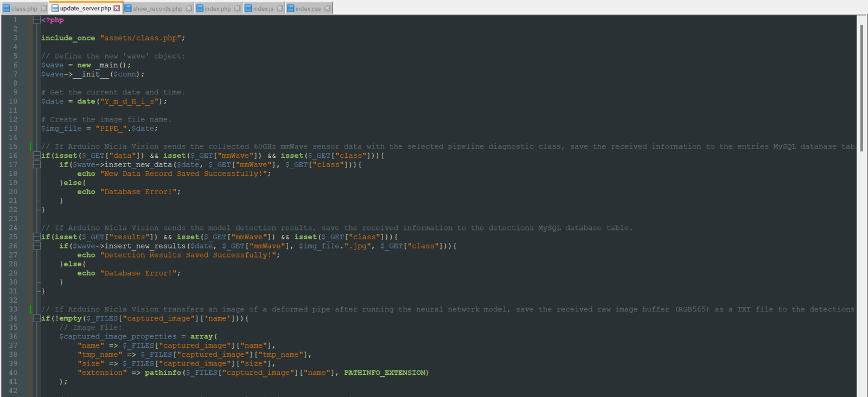The width and height of the screenshot is (868, 397).
Task: Click the }else{ statement on line 19
Action: 73,183
